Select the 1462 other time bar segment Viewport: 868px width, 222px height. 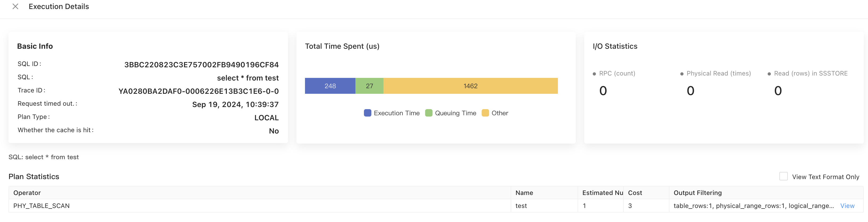pyautogui.click(x=470, y=86)
